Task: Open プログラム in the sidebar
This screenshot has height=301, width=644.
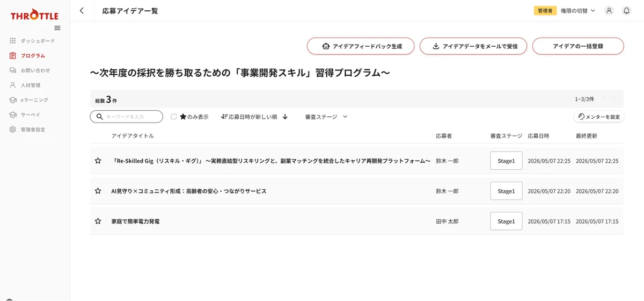Action: pos(27,55)
